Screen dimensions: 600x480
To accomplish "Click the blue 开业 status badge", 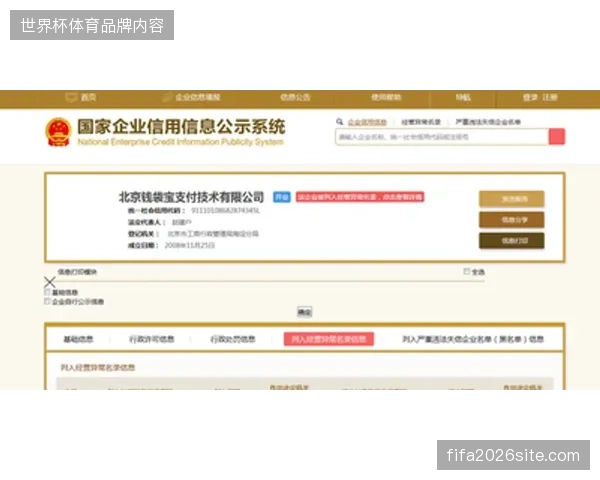I will click(282, 197).
